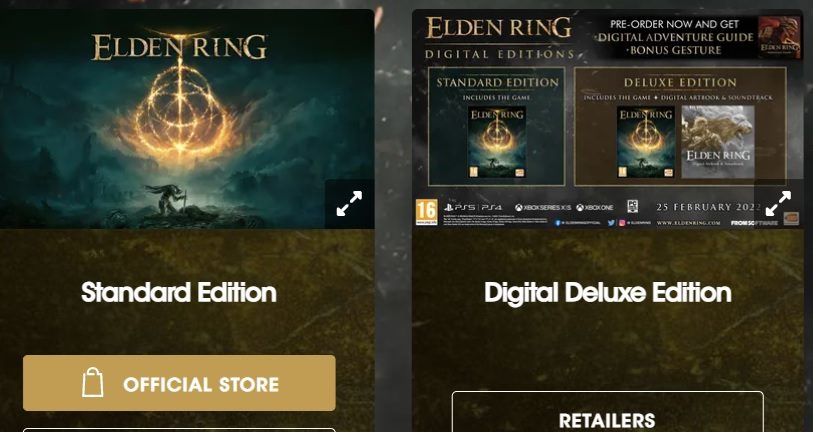Open the Official Store button
This screenshot has width=813, height=432.
[x=179, y=383]
